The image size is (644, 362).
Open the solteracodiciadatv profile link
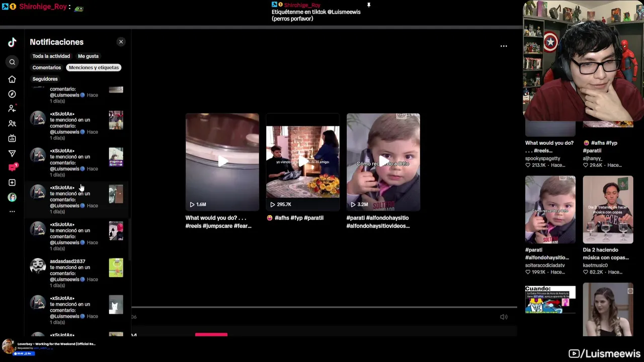[545, 265]
